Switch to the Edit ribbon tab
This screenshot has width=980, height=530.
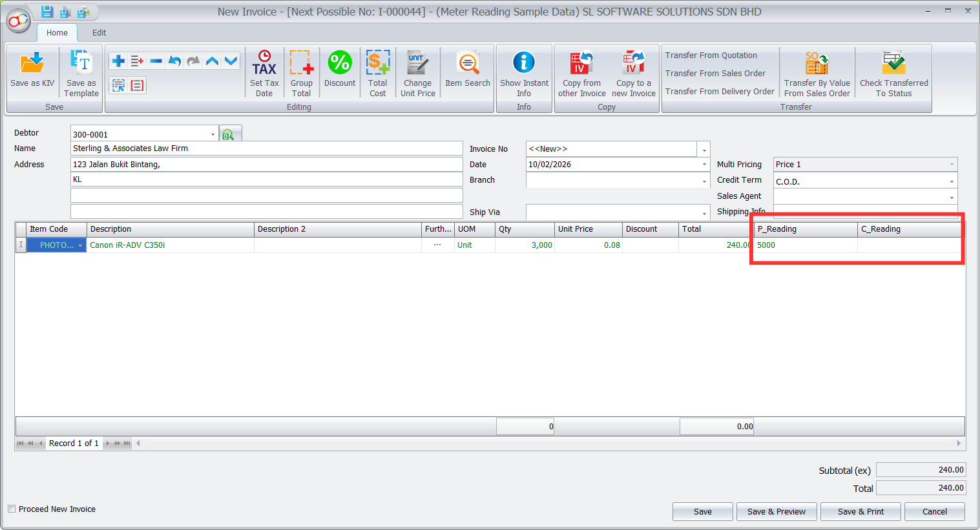[99, 32]
